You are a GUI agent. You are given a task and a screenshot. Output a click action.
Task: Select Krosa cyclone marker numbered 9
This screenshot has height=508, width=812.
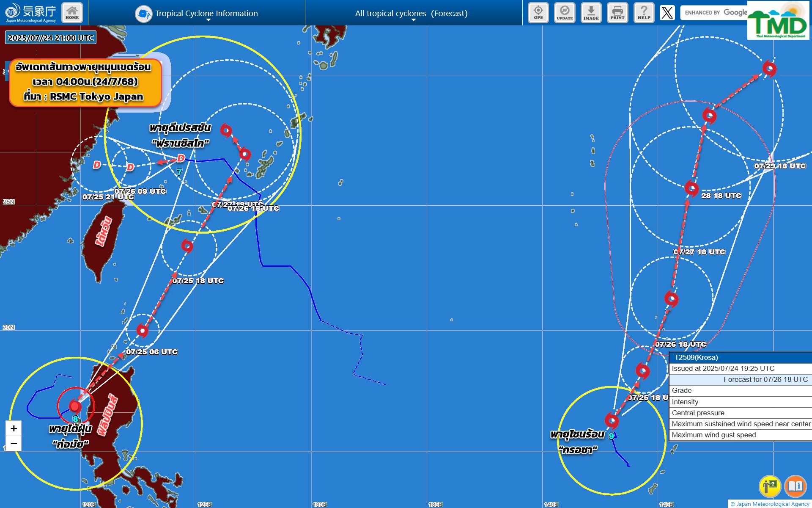(x=612, y=421)
